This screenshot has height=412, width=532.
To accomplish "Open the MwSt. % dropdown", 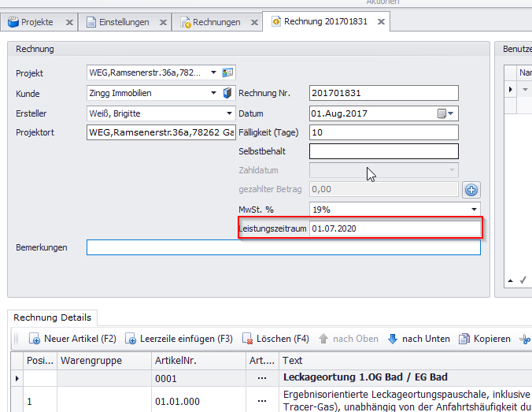I will point(474,210).
